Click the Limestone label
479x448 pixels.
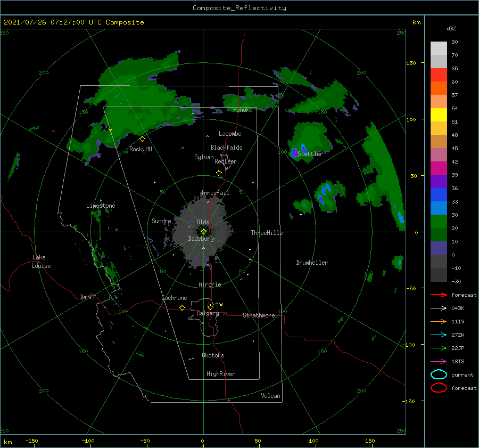click(x=101, y=206)
